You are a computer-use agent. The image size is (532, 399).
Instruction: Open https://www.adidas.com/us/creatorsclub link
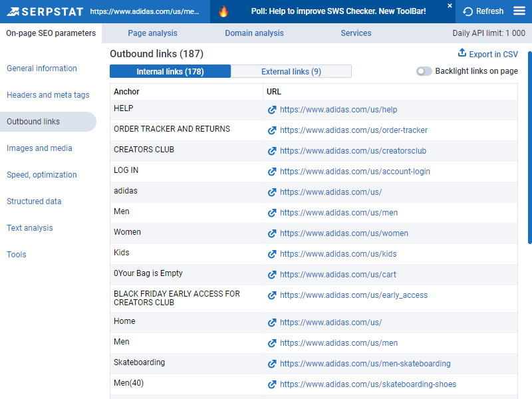(x=353, y=151)
